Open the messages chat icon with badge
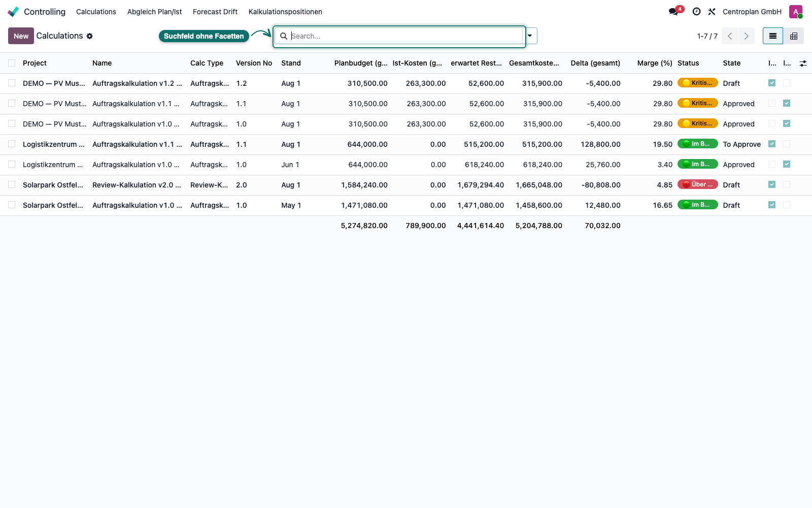The image size is (812, 508). [674, 12]
